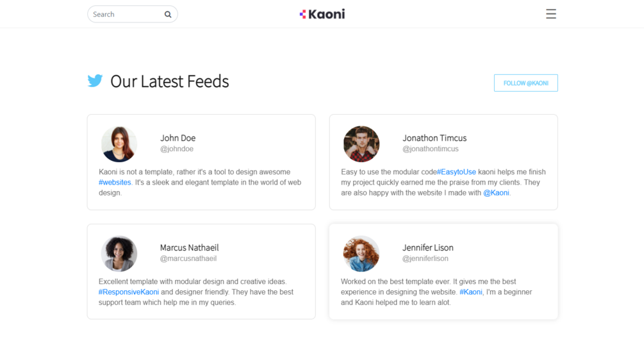Open the #ResponsiveKaoni hashtag link

click(x=129, y=292)
